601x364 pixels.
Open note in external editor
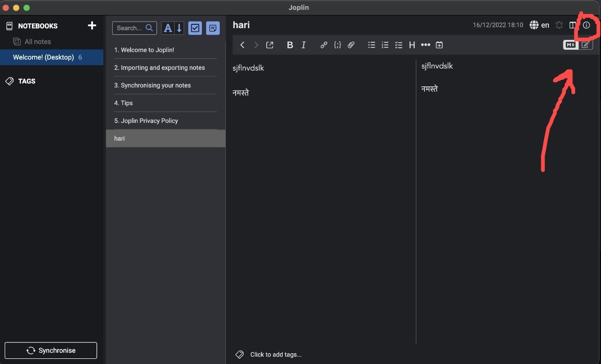(270, 45)
